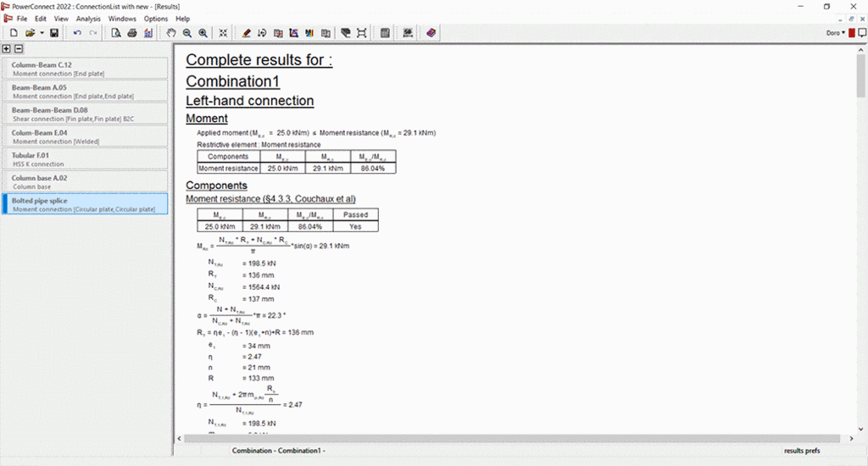Click the red pencil edit icon
The height and width of the screenshot is (466, 868).
tap(247, 33)
